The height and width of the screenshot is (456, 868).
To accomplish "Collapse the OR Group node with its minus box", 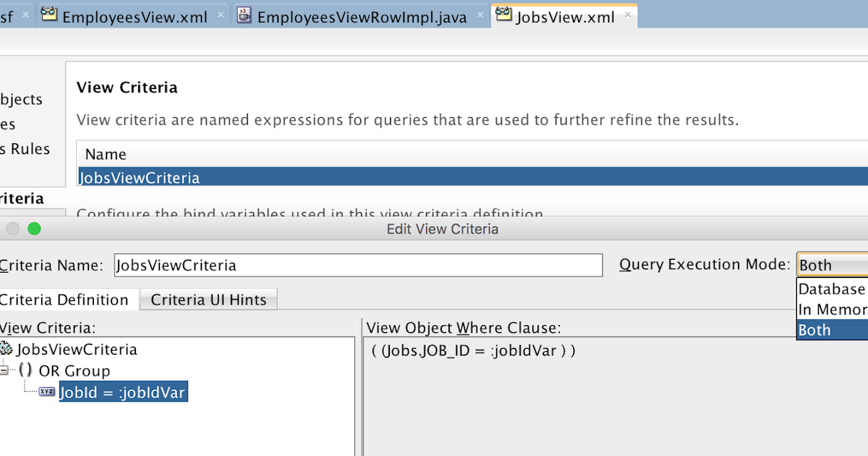I will 3,371.
